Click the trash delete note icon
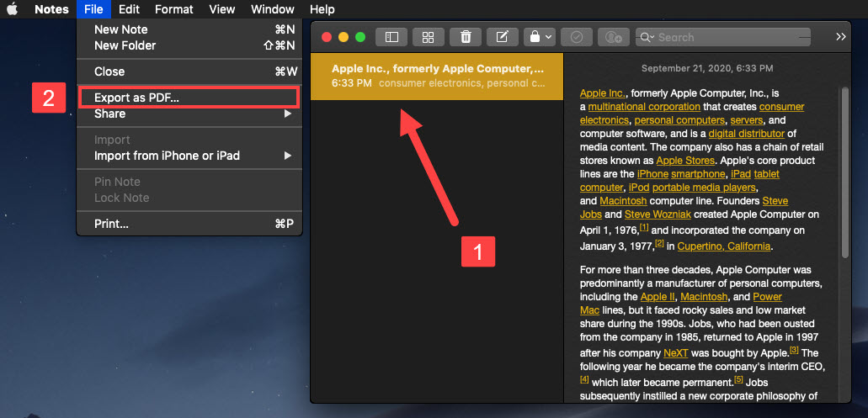 point(466,37)
